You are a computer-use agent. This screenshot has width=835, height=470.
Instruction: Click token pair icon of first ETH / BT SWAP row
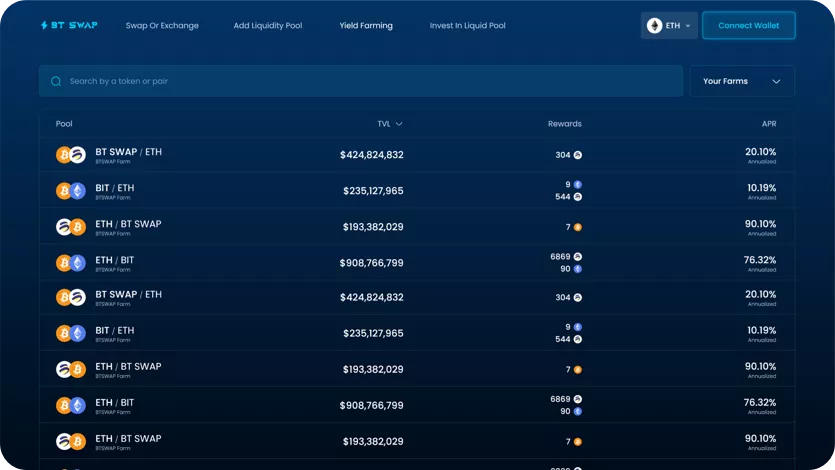[x=71, y=227]
